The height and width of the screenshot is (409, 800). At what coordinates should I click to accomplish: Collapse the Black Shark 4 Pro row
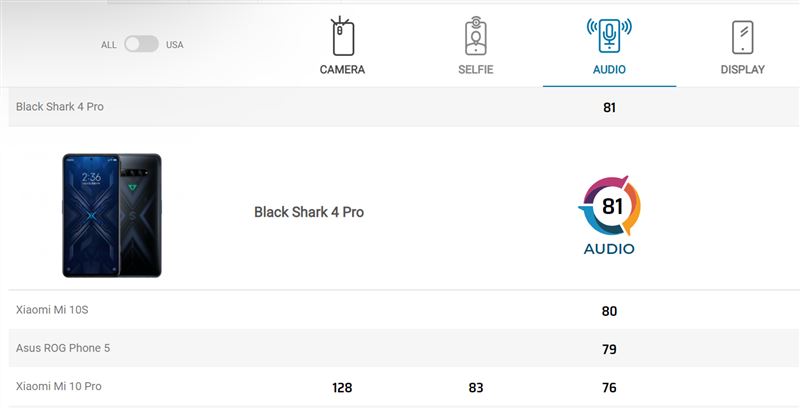tap(404, 107)
